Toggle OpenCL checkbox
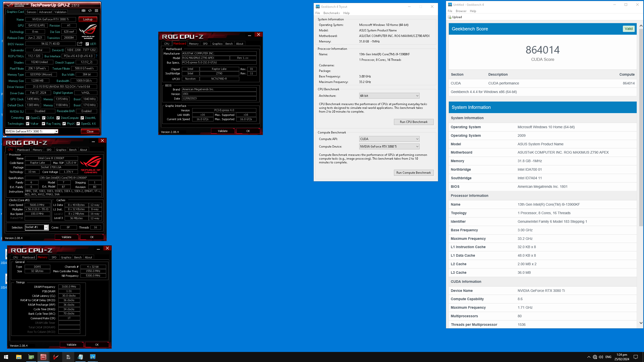 (x=28, y=118)
